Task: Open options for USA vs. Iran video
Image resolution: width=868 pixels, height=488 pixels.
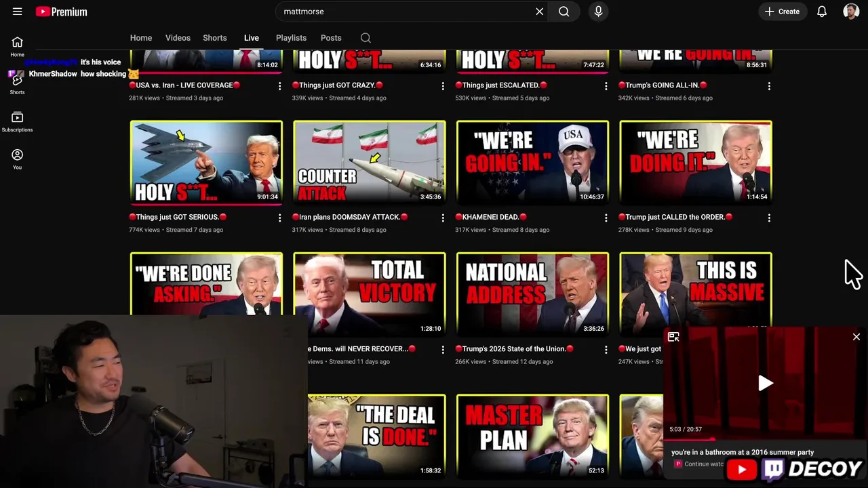Action: tap(279, 86)
